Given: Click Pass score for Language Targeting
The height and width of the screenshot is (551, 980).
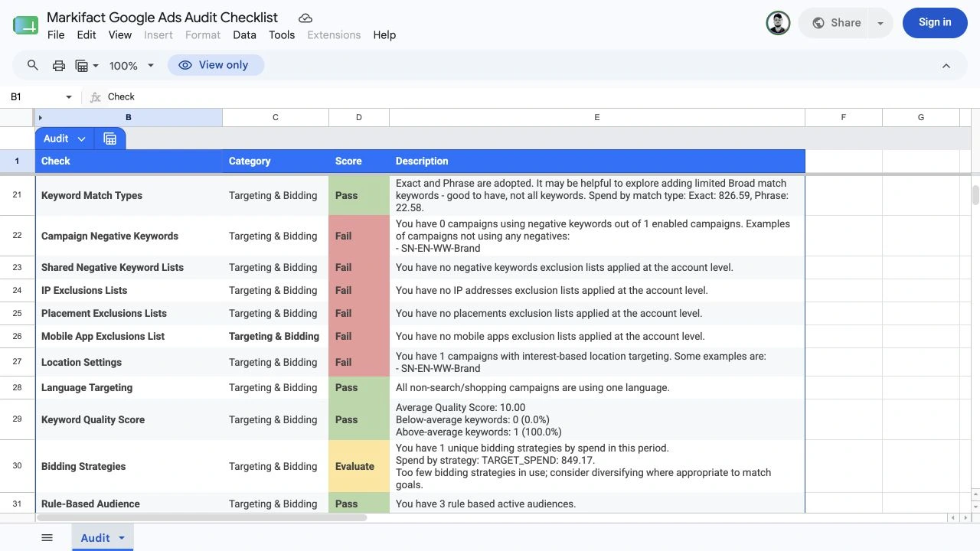Looking at the screenshot, I should tap(359, 388).
